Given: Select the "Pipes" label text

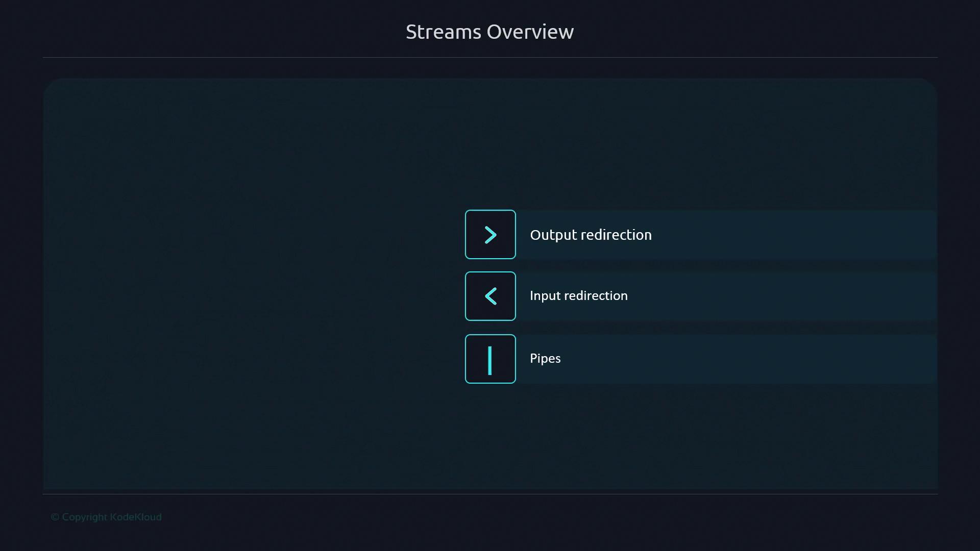Looking at the screenshot, I should click(x=545, y=359).
